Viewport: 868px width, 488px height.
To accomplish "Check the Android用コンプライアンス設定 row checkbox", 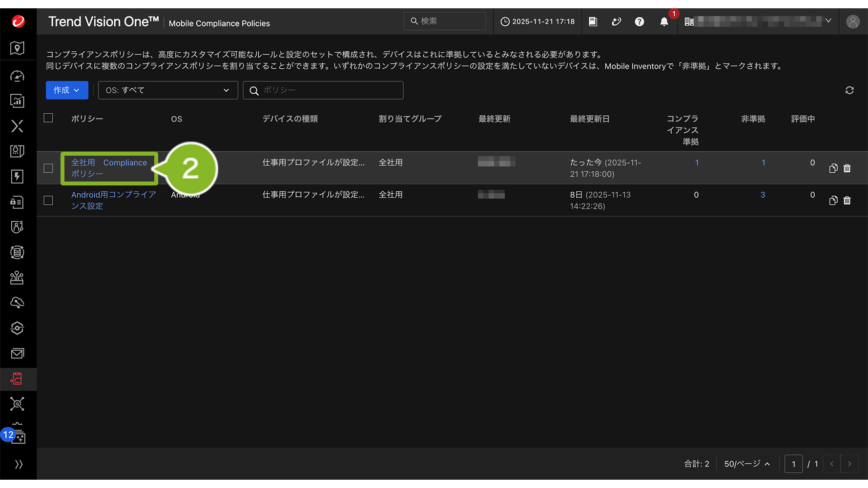I will point(48,201).
